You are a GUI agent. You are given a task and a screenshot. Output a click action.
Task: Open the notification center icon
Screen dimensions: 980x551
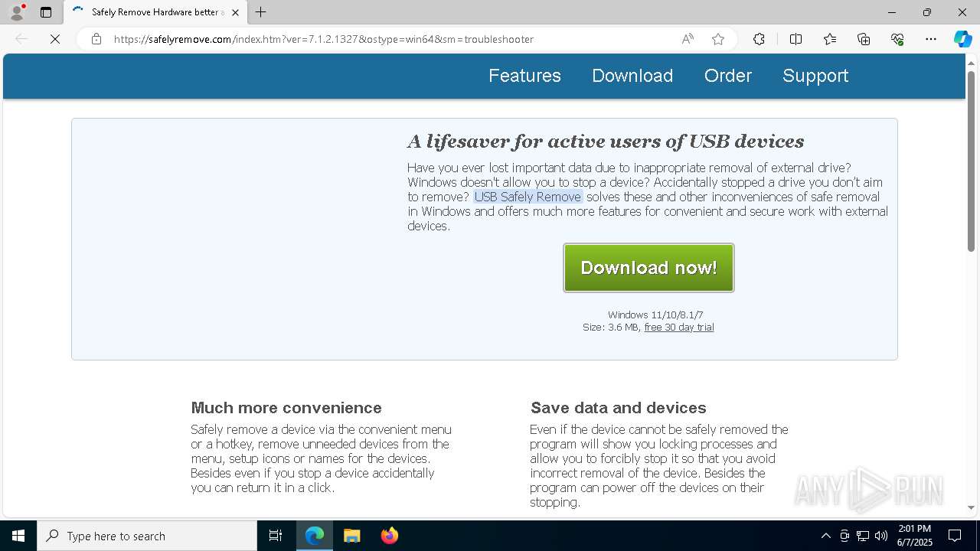coord(955,536)
